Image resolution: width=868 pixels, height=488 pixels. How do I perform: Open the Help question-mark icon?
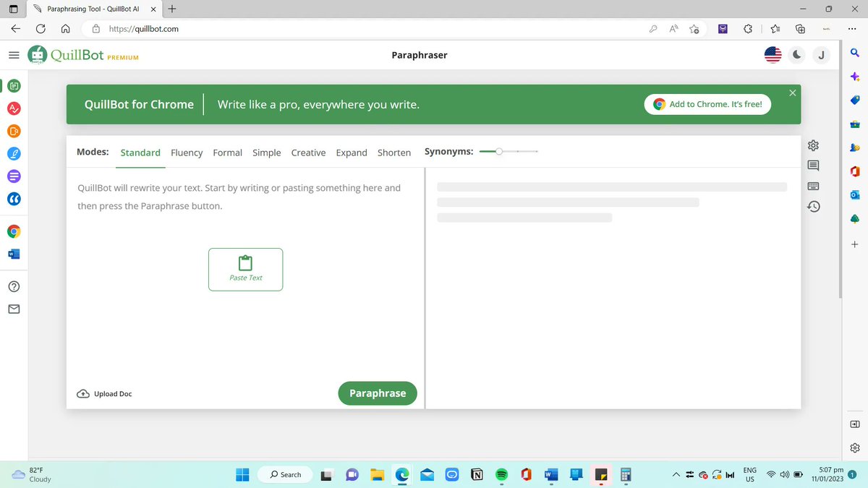pyautogui.click(x=14, y=287)
